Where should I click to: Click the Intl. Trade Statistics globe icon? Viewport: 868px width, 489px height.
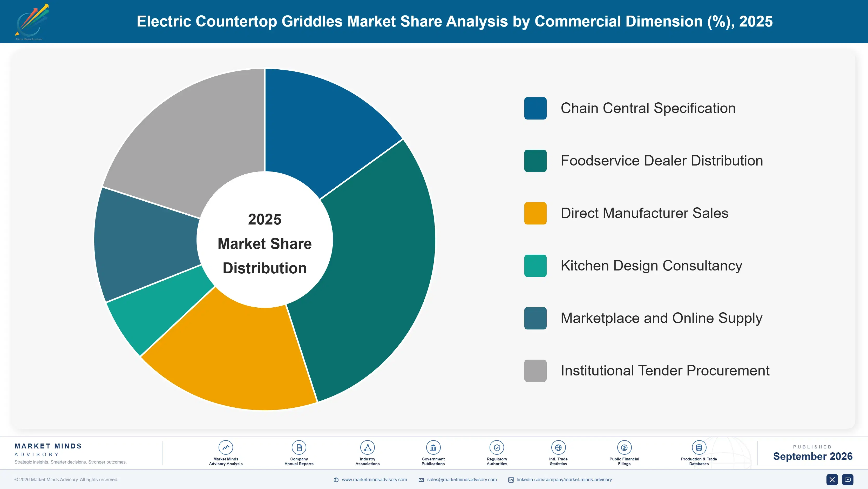click(558, 447)
